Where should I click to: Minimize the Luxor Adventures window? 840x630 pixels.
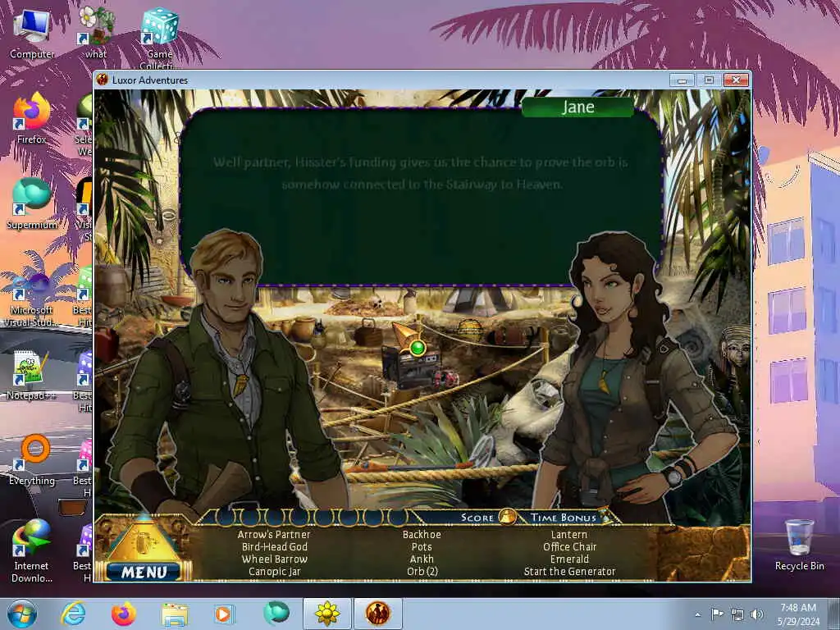point(682,80)
